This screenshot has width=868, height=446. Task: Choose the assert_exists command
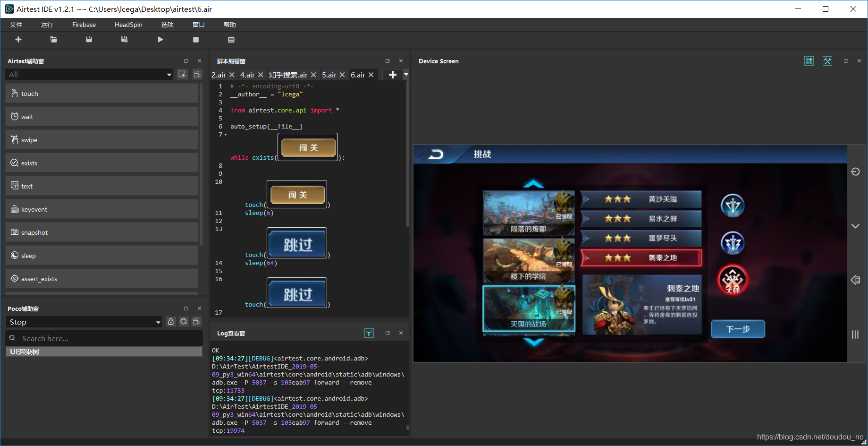pos(101,279)
